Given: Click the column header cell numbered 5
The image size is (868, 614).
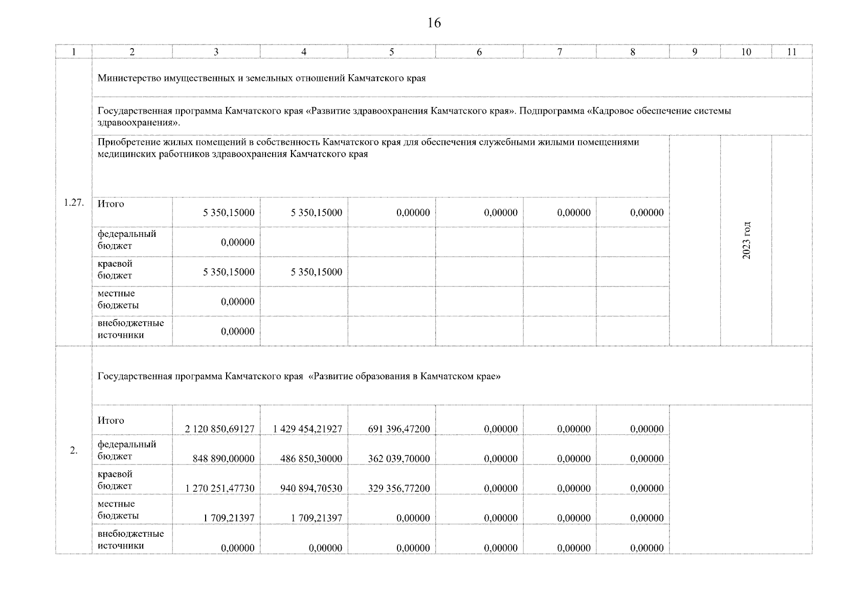Looking at the screenshot, I should click(391, 52).
